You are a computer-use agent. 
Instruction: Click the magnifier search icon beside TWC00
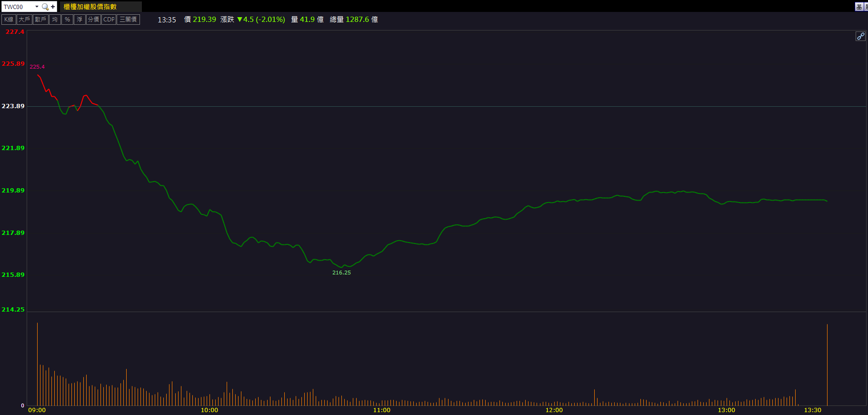[45, 7]
